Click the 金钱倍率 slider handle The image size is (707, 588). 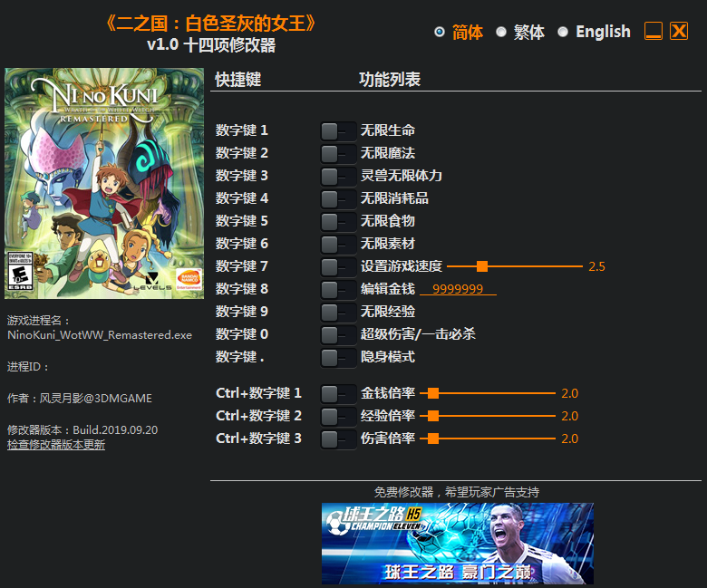[x=433, y=393]
